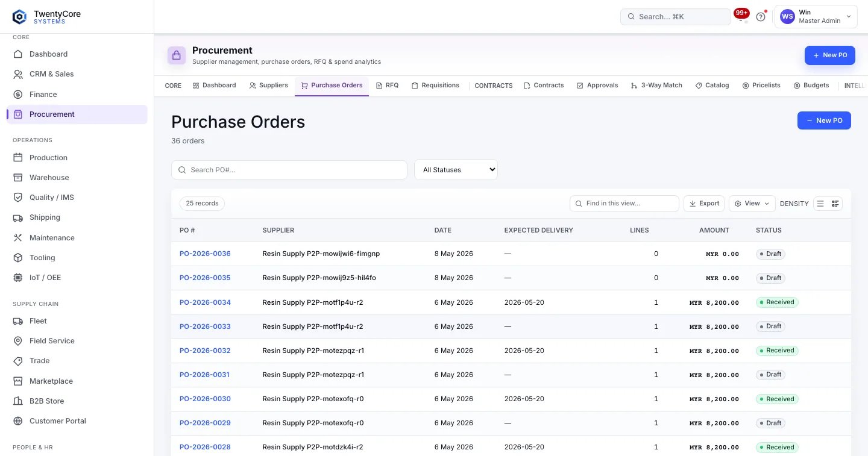Screen dimensions: 868x456
Task: Open the Budgets tab
Action: point(811,86)
